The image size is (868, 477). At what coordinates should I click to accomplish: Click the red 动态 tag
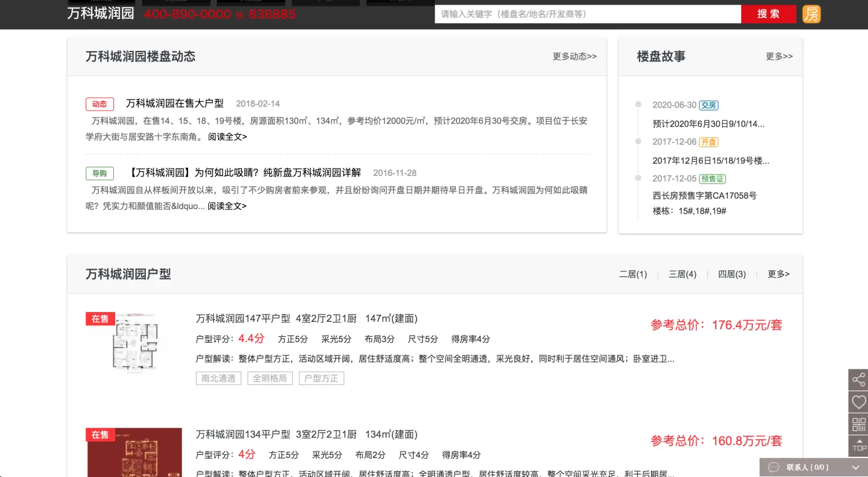100,104
